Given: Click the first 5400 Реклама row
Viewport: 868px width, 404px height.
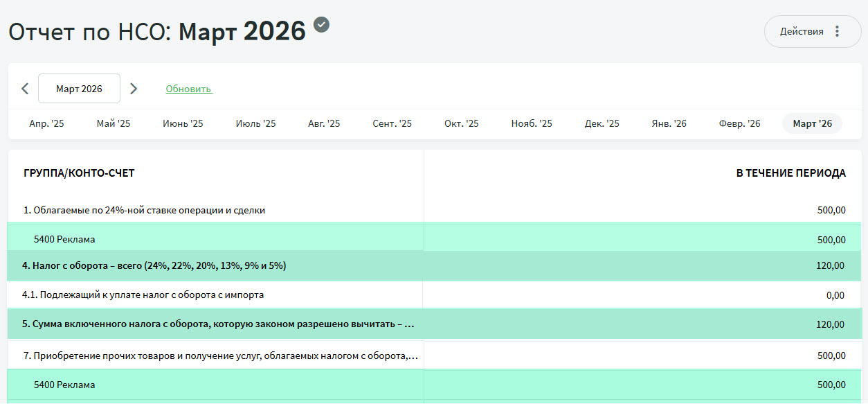Looking at the screenshot, I should (x=64, y=239).
